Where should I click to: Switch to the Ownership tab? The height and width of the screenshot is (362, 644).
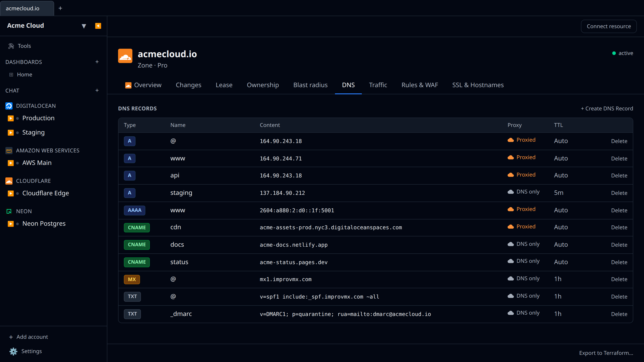tap(263, 85)
